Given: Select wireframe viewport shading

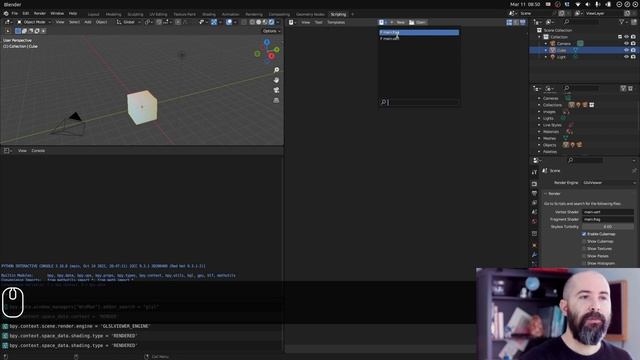Looking at the screenshot, I should tap(252, 22).
